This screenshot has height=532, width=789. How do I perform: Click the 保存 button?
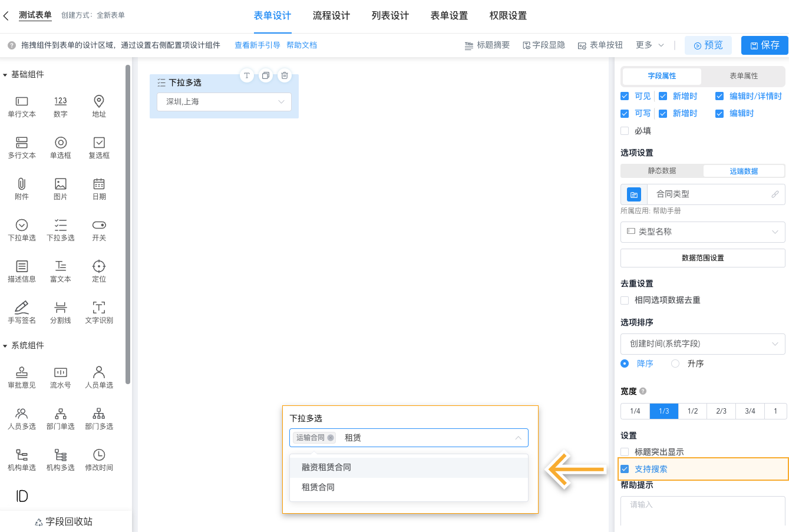pos(764,44)
